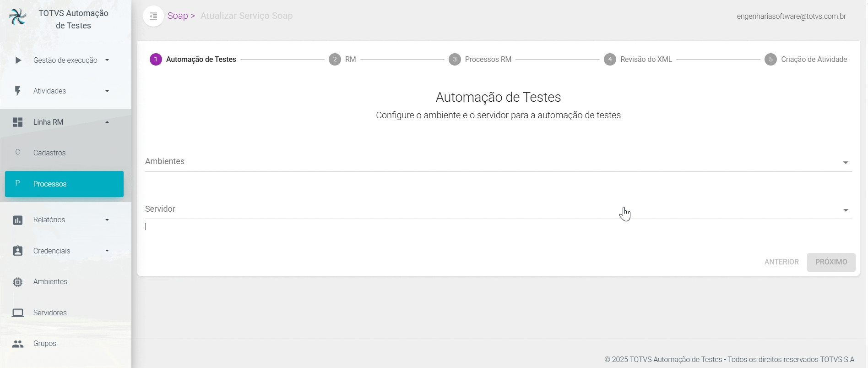
Task: Click the people icon beside Grupos
Action: (18, 344)
